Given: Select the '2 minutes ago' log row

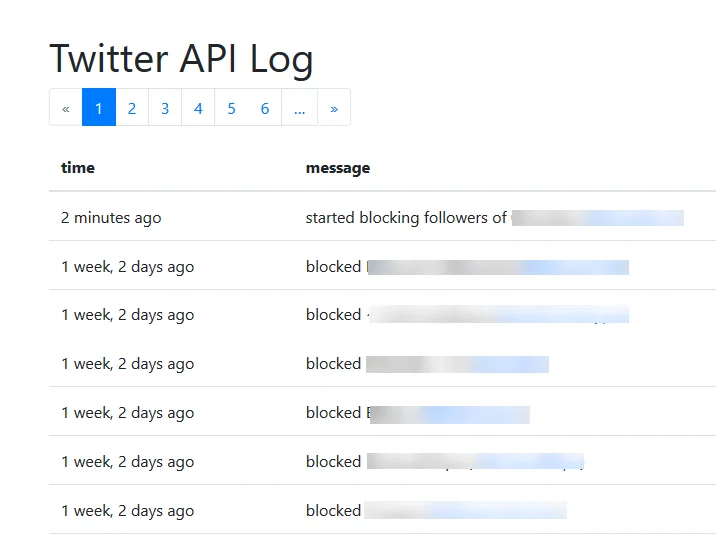Looking at the screenshot, I should (x=111, y=218).
